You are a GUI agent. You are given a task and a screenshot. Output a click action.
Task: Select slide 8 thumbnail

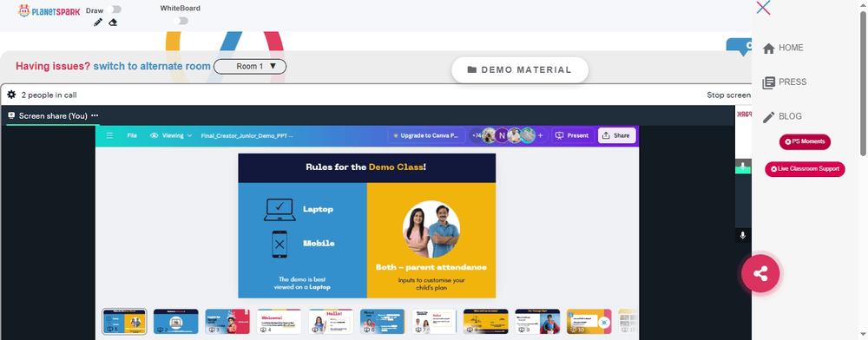point(485,322)
